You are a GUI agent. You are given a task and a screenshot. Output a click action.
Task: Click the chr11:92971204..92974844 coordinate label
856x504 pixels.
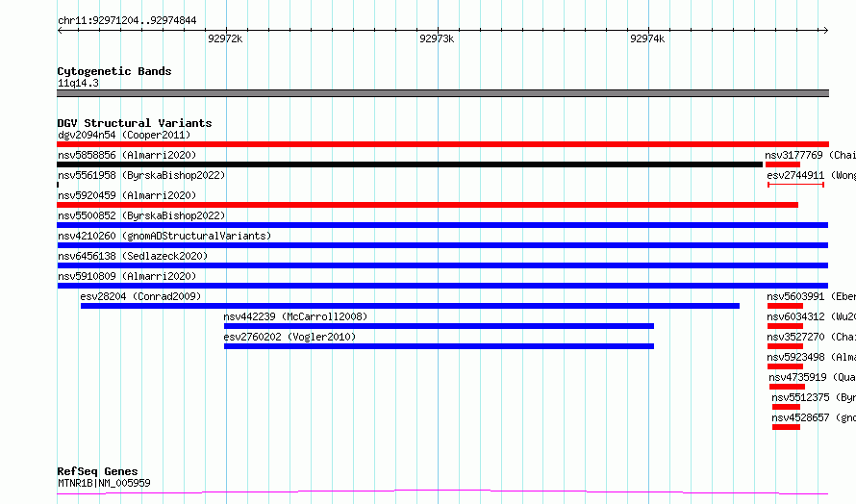pyautogui.click(x=127, y=20)
